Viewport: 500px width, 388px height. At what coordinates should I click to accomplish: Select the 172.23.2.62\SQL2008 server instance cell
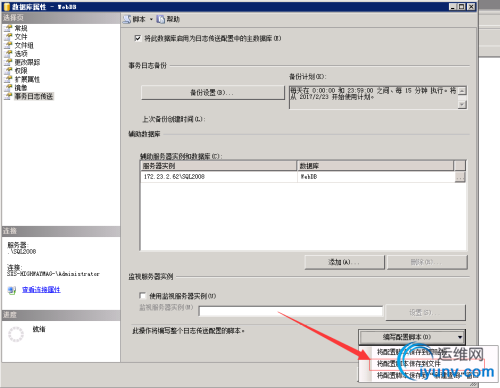219,177
